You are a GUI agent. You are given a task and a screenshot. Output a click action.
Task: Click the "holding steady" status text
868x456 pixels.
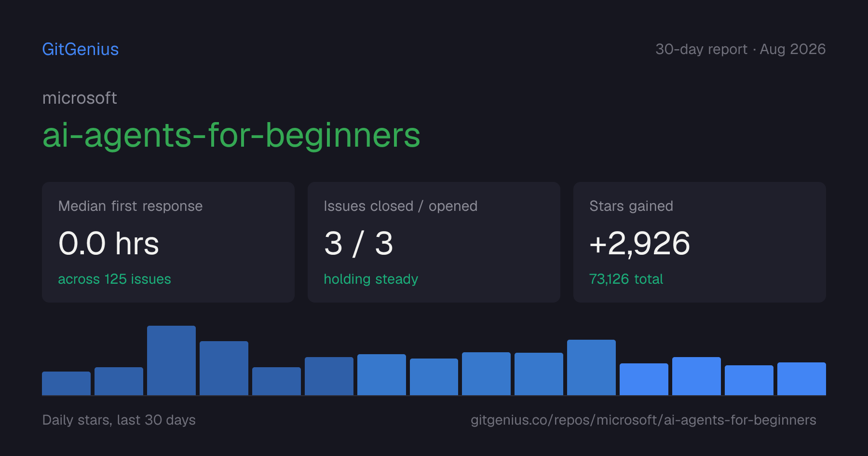pyautogui.click(x=371, y=279)
